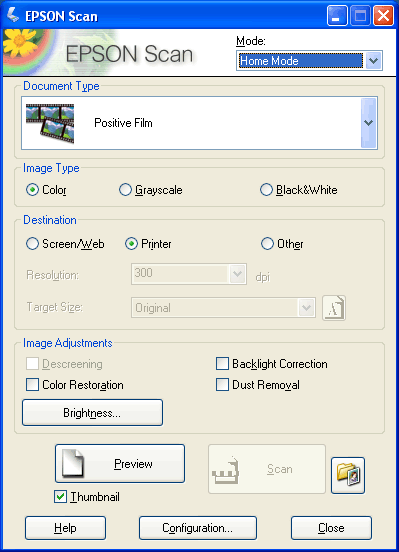This screenshot has height=552, width=399.
Task: Enable the Dust Removal option
Action: 222,385
